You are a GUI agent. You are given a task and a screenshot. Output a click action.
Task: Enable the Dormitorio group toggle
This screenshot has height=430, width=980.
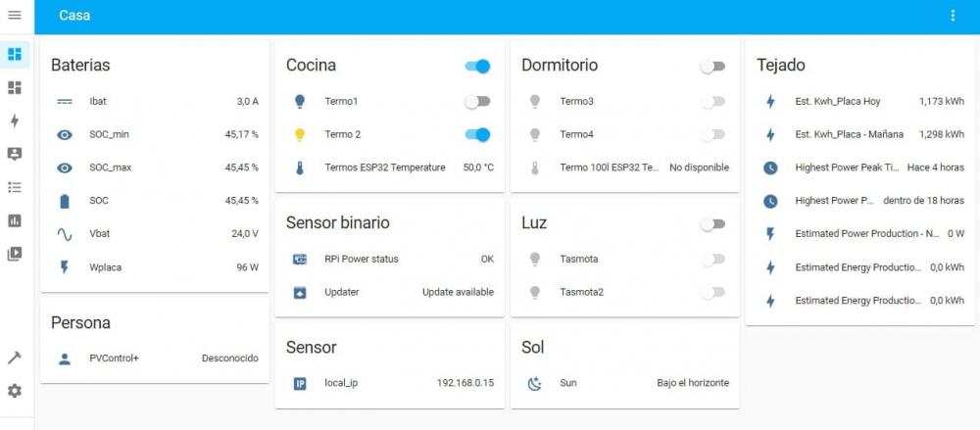coord(712,67)
